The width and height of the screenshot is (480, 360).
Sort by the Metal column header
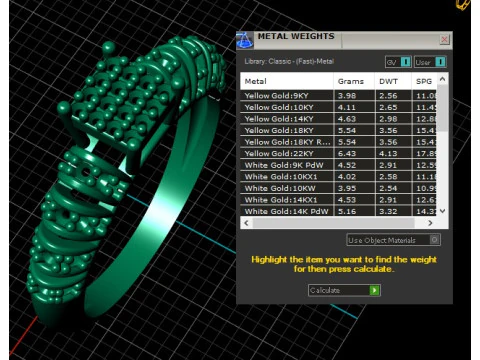(x=287, y=81)
